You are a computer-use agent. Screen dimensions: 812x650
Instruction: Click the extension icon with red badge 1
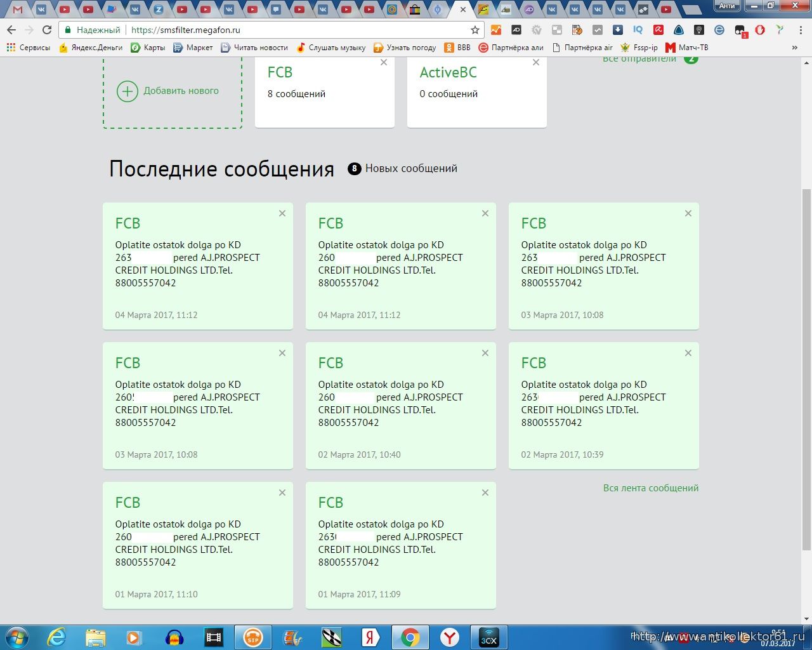pyautogui.click(x=740, y=30)
